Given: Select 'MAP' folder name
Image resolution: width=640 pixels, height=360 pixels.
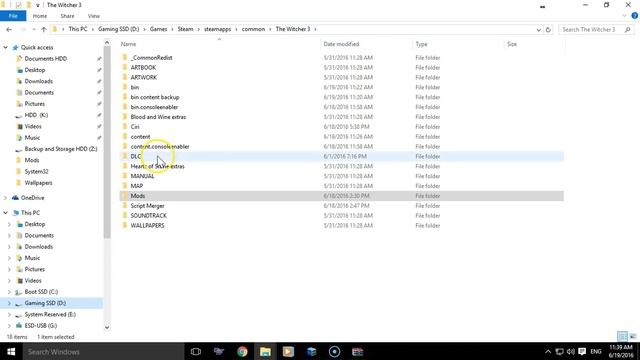Looking at the screenshot, I should tap(137, 186).
